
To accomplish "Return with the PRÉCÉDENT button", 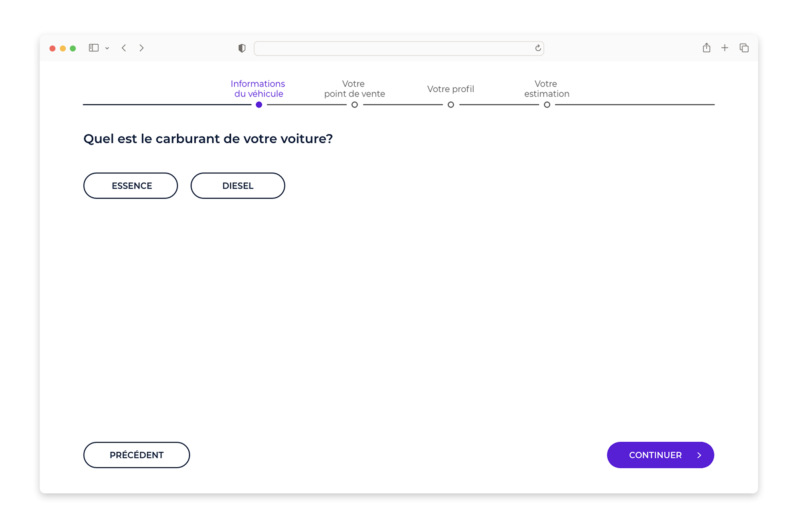I will [x=136, y=455].
